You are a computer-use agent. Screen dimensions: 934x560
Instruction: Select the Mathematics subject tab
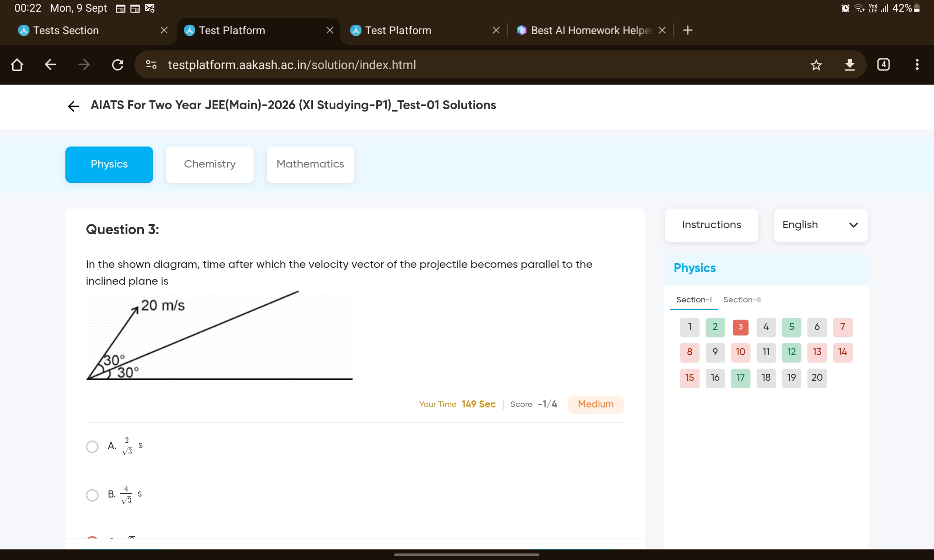click(310, 164)
